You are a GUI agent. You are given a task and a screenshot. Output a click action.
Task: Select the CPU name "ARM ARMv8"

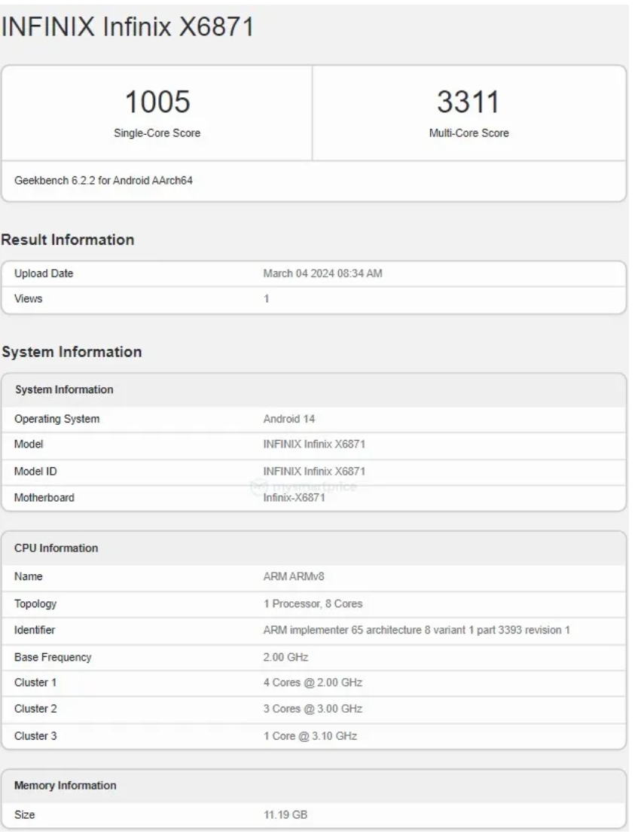294,576
